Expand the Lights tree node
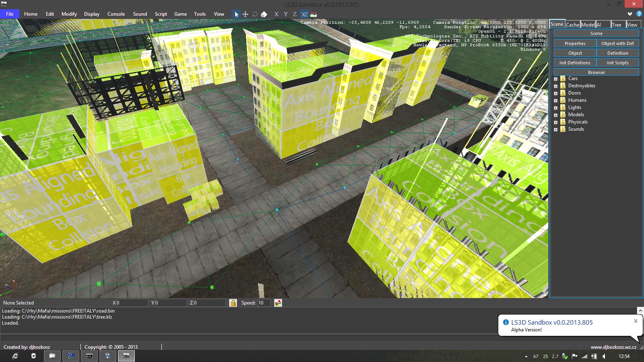The image size is (644, 362). (x=555, y=108)
